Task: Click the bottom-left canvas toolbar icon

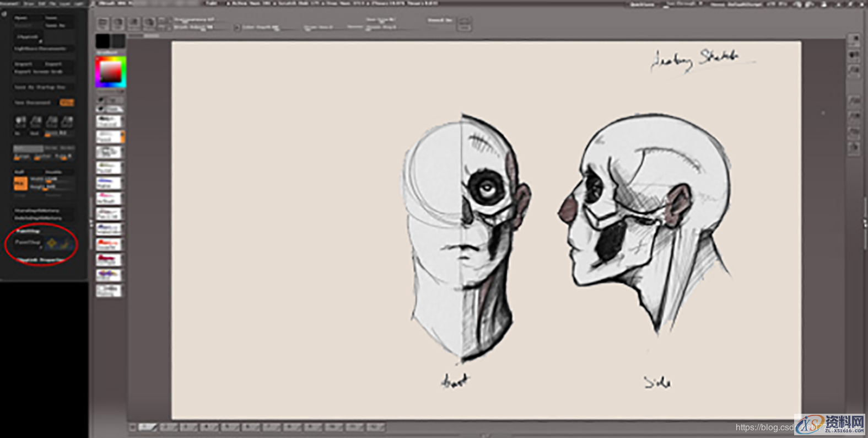Action: coord(132,427)
